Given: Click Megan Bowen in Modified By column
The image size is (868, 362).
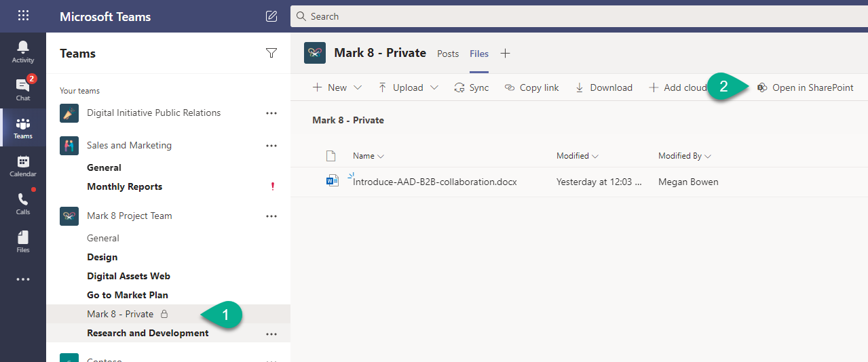Looking at the screenshot, I should click(x=688, y=182).
